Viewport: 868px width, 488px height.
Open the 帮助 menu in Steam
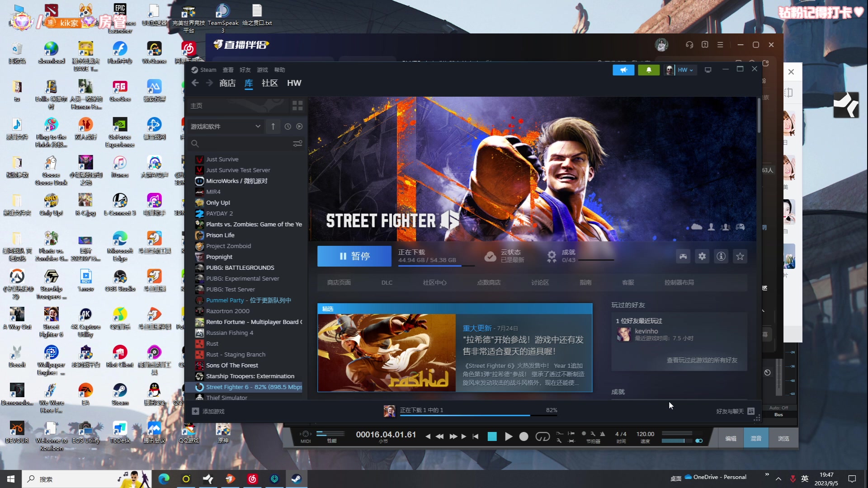279,70
